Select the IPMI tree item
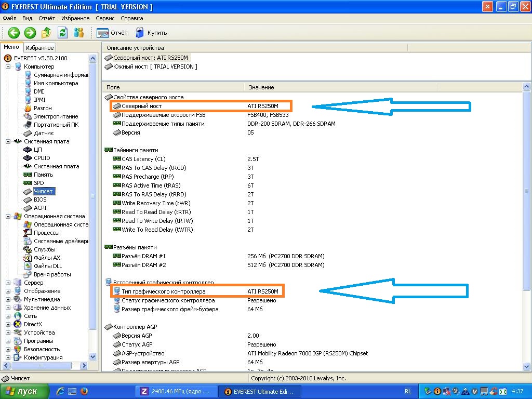This screenshot has width=532, height=399. (x=39, y=100)
